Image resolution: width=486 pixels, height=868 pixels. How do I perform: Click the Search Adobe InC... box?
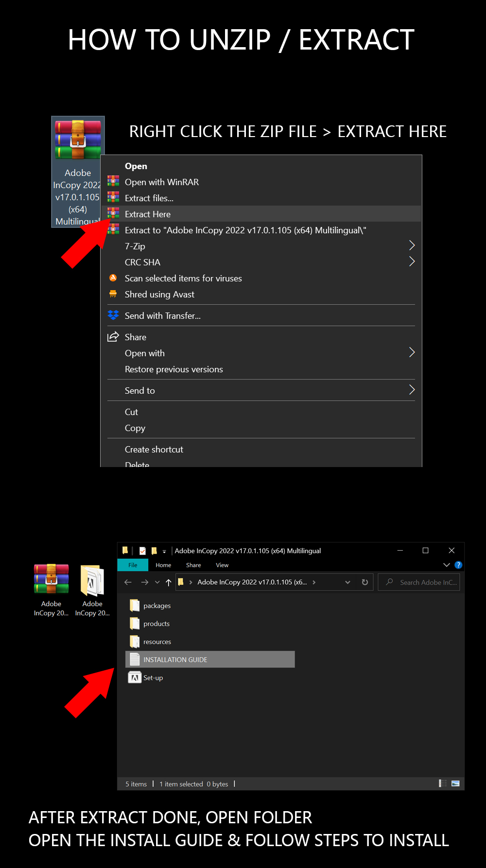pos(419,582)
